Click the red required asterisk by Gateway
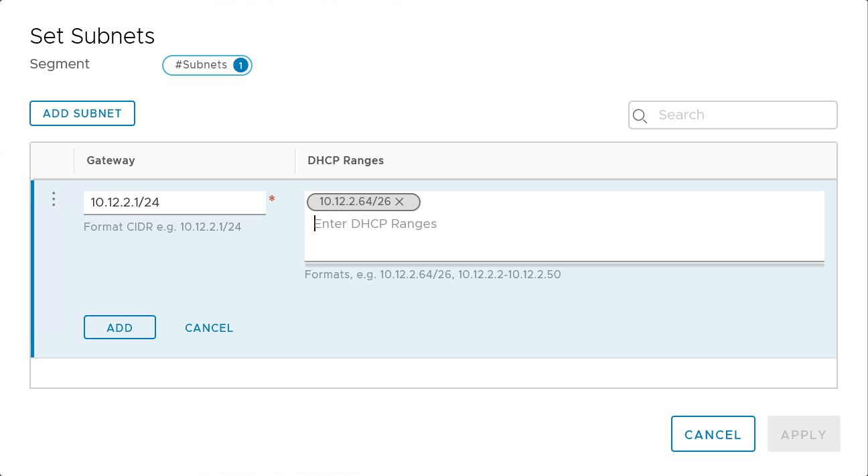868x476 pixels. coord(272,200)
